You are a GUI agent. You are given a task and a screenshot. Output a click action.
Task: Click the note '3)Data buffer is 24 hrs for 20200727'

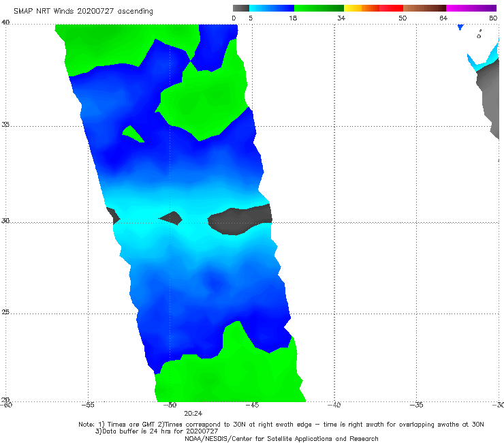coord(157,431)
